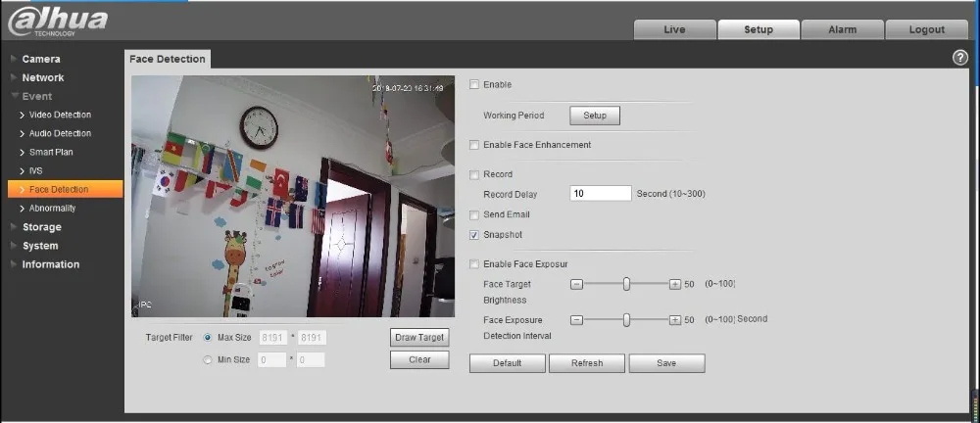Click the Min Size width field
Image resolution: width=980 pixels, height=423 pixels.
point(272,360)
